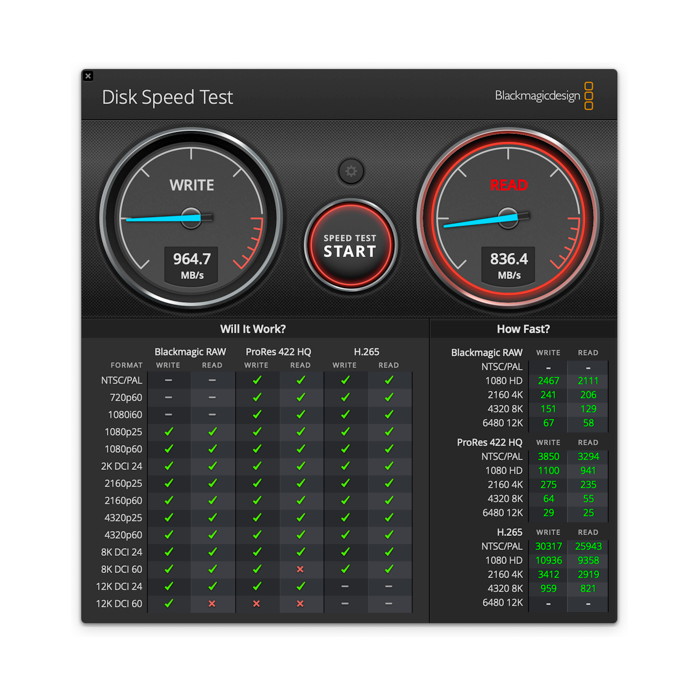Viewport: 700px width, 700px height.
Task: Click the check for ProRes 2160p25 read
Action: (x=301, y=483)
